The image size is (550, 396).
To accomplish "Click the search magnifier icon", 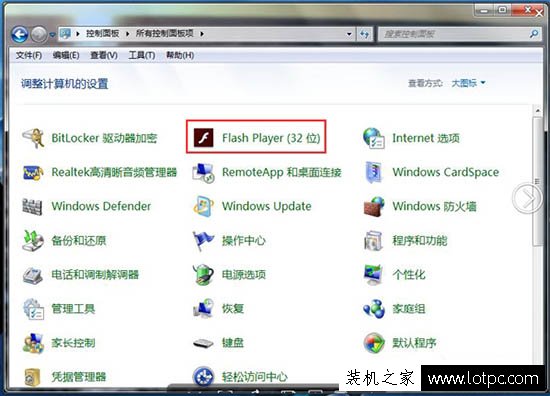I will click(534, 34).
